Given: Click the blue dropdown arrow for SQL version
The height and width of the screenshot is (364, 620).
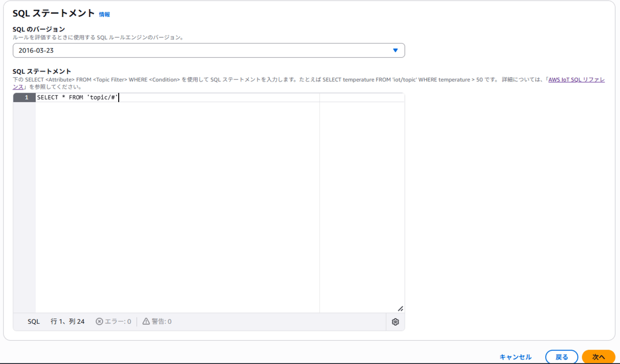Looking at the screenshot, I should coord(395,50).
